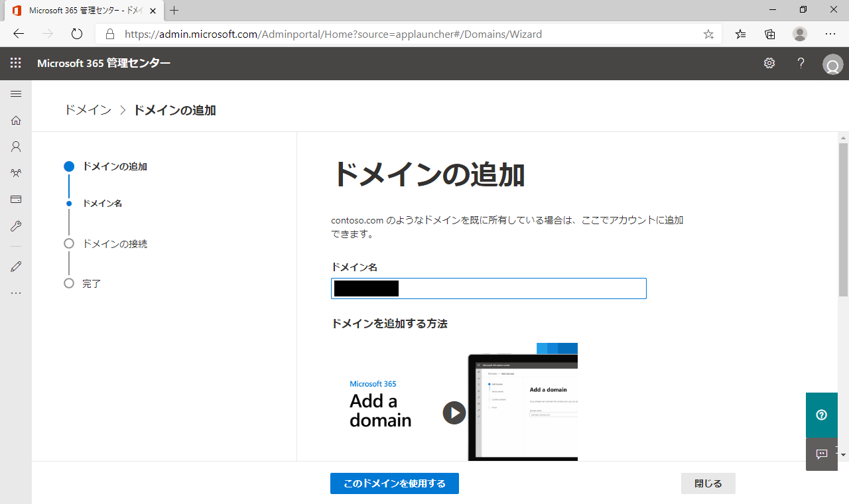This screenshot has width=849, height=504.
Task: Select the 完了 wizard step
Action: coord(92,284)
